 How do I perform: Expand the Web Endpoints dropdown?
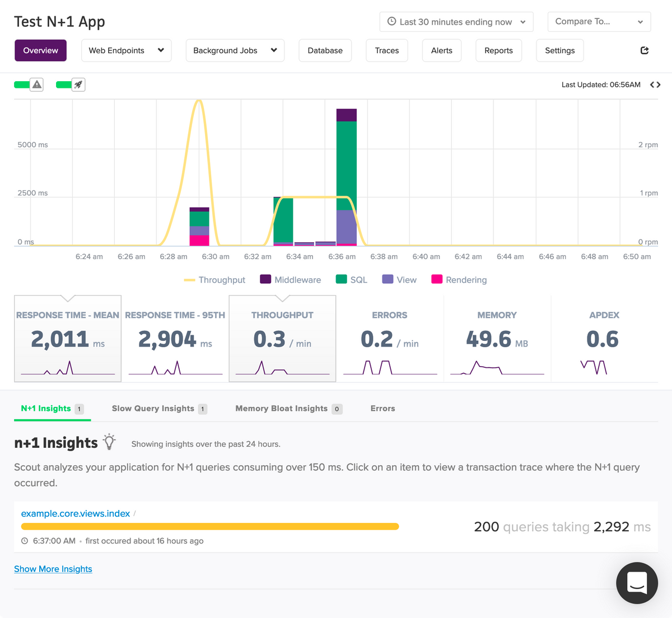126,50
